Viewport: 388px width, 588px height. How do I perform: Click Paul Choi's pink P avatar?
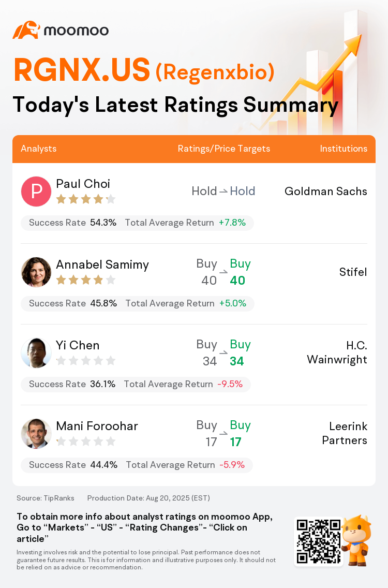(x=36, y=191)
